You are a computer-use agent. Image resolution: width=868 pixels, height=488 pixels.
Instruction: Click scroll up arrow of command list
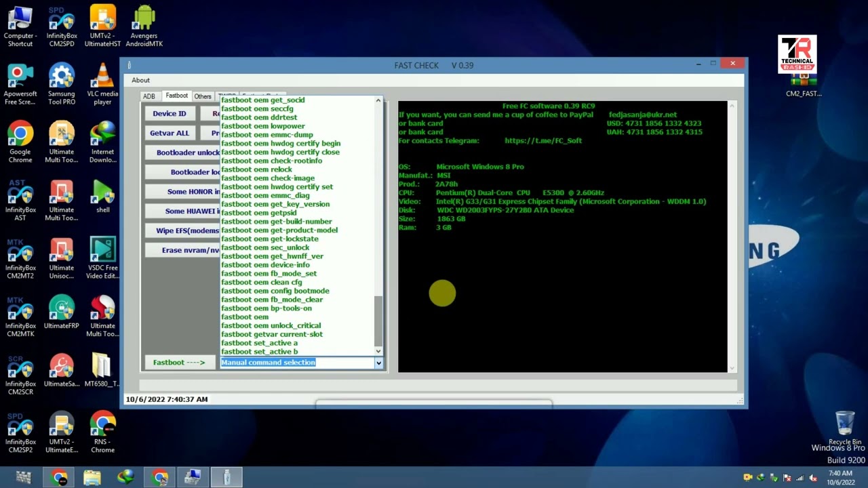click(378, 100)
